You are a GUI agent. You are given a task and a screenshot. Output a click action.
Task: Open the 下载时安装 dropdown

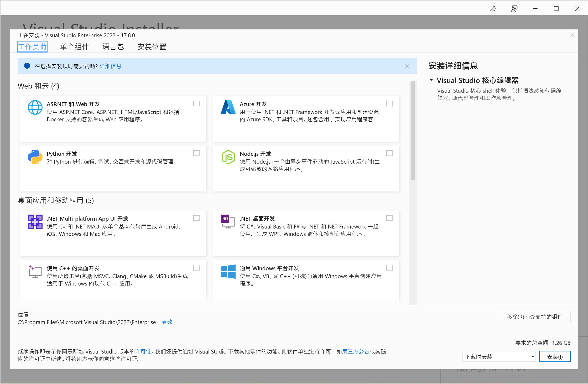[499, 356]
